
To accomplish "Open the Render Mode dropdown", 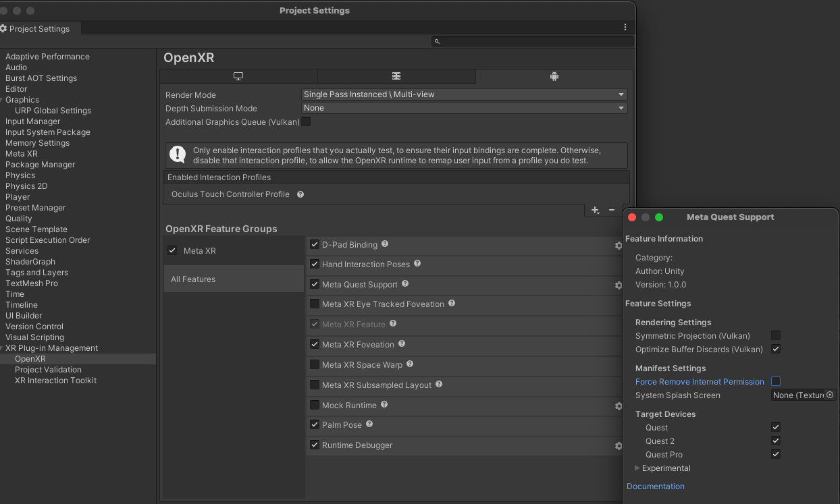I will (x=464, y=94).
